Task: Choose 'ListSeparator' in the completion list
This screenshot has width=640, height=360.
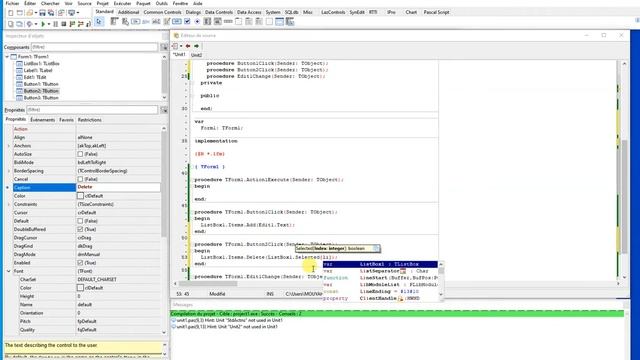Action: click(x=380, y=271)
